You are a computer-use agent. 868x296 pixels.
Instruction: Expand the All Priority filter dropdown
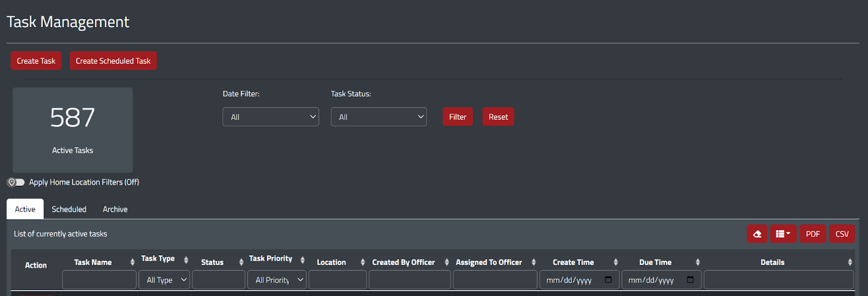pyautogui.click(x=277, y=280)
